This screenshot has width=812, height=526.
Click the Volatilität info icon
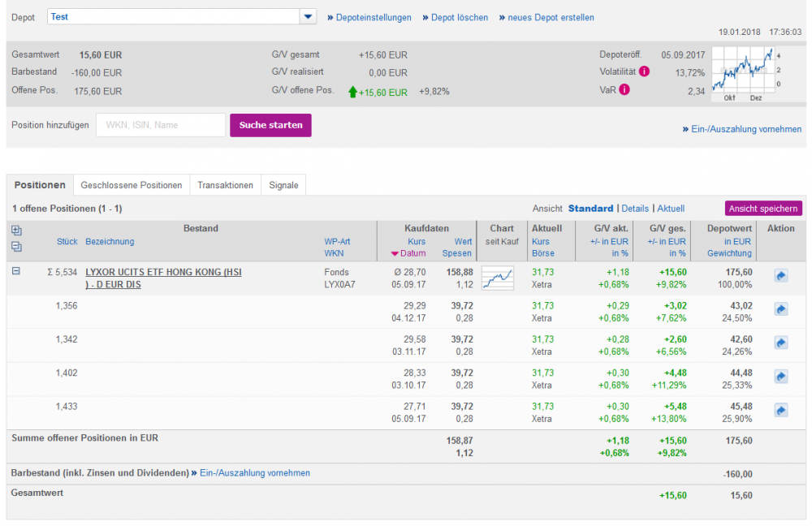pos(644,72)
